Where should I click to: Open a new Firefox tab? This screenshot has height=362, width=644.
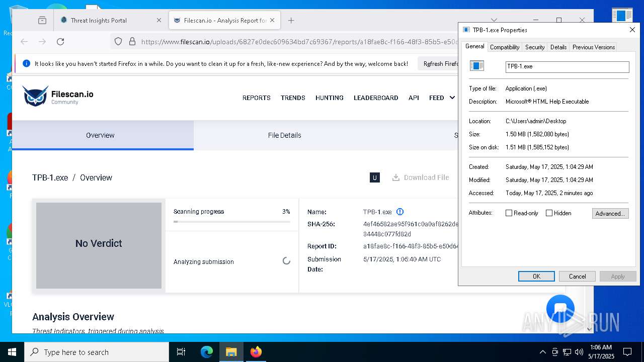point(291,21)
